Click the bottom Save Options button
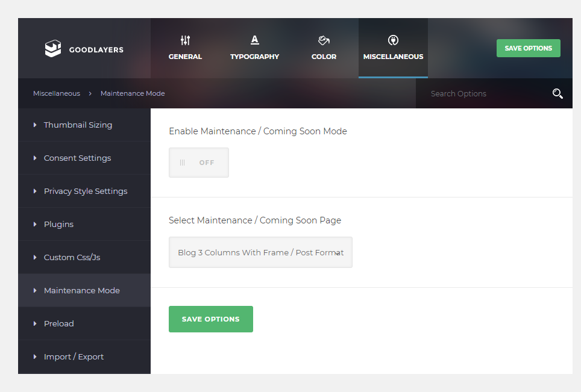Image resolution: width=581 pixels, height=392 pixels. point(211,319)
